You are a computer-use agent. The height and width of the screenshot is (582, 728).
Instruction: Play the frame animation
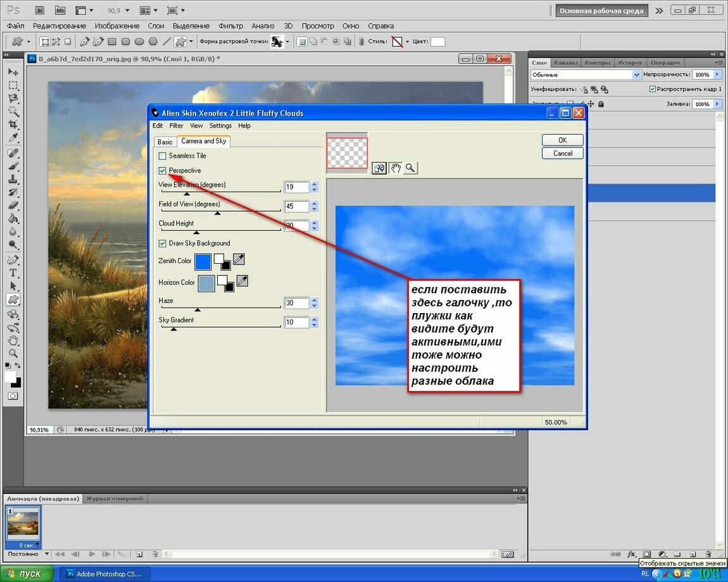point(92,554)
